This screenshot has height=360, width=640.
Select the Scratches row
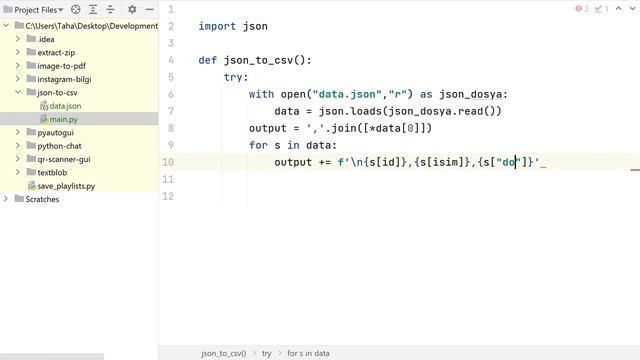tap(79, 199)
